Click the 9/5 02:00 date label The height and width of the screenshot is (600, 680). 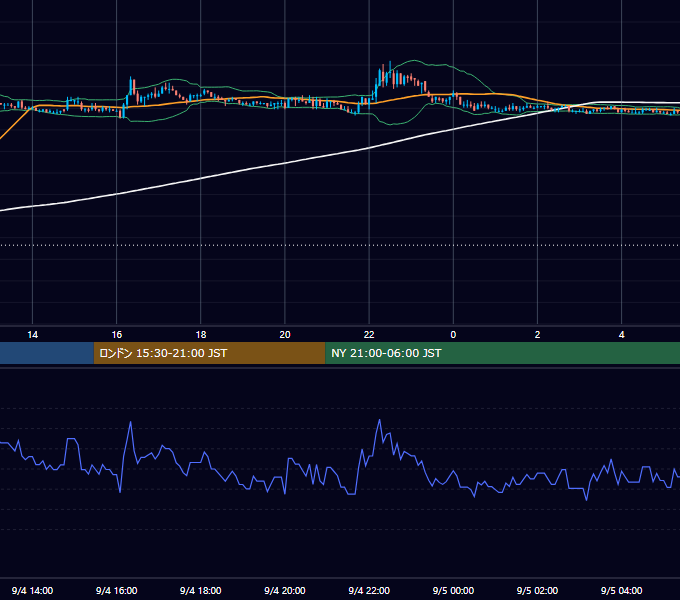(537, 590)
